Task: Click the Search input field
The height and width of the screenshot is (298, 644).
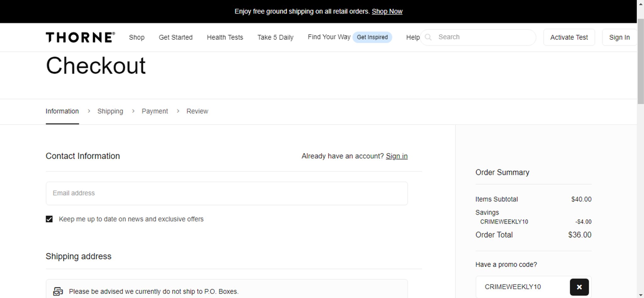Action: [x=478, y=37]
